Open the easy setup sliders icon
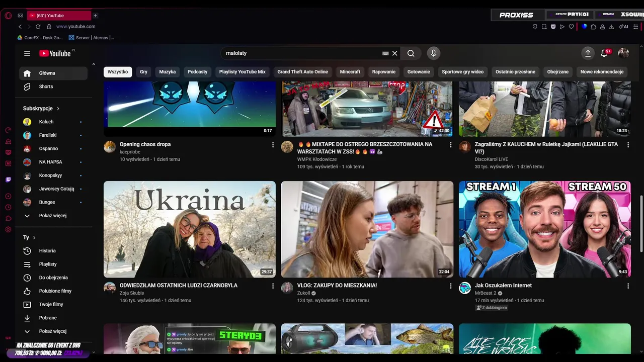This screenshot has width=644, height=362. coord(636,27)
